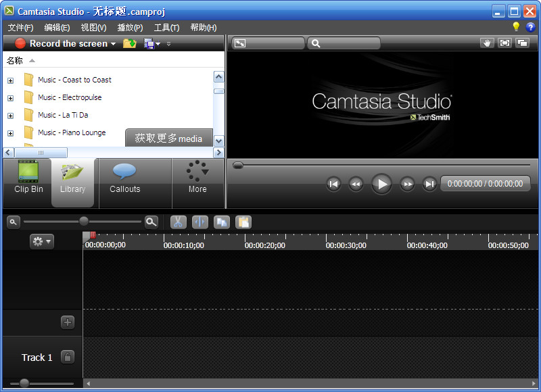Expand Music - Piano Lounge folder
Image resolution: width=541 pixels, height=392 pixels.
tap(11, 133)
